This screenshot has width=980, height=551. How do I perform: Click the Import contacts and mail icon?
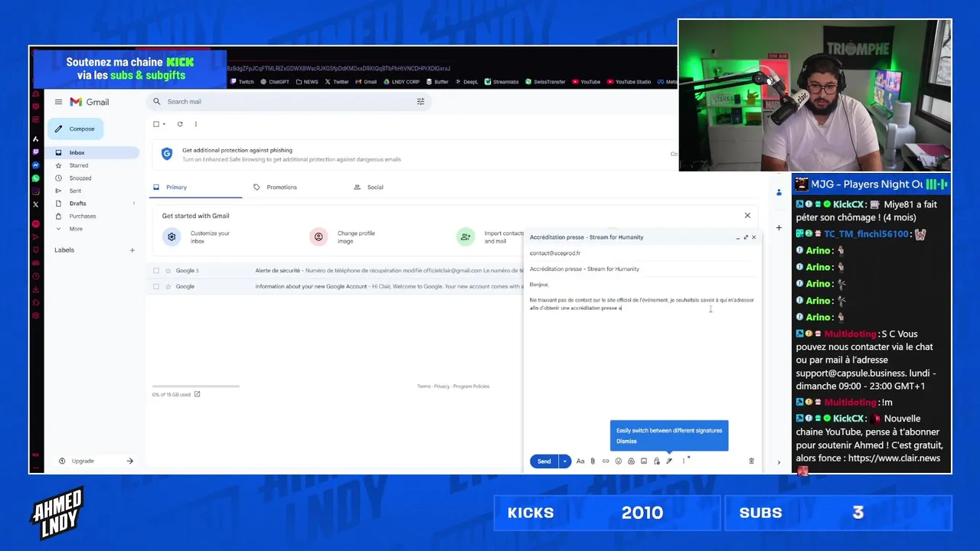coord(465,237)
